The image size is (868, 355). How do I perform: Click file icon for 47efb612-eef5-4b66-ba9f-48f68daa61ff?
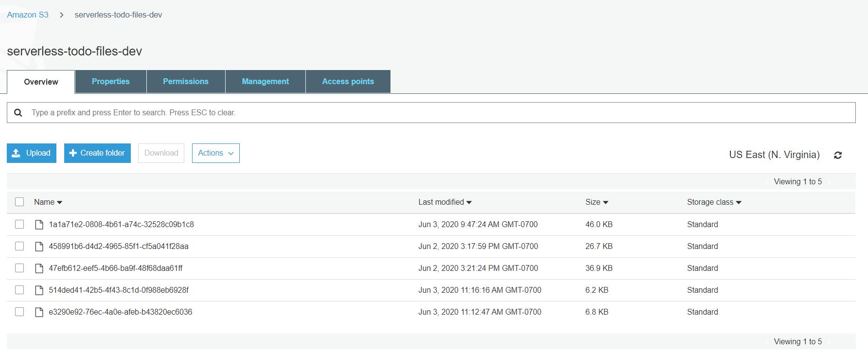point(39,268)
